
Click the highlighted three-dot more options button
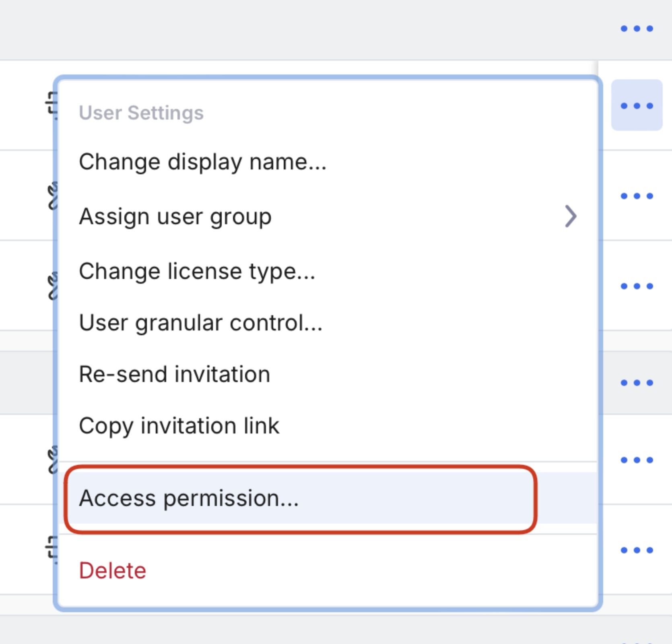click(x=637, y=105)
